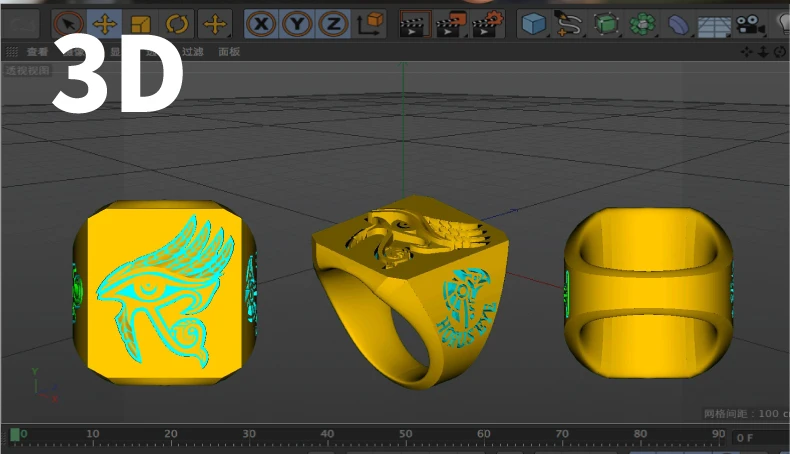Click the 透视视图 viewport label
Screen dimensions: 790x454
(x=28, y=71)
